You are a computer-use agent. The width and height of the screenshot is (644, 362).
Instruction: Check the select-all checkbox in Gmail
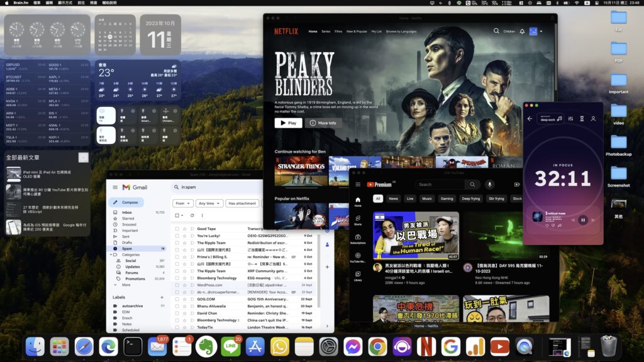click(x=177, y=216)
